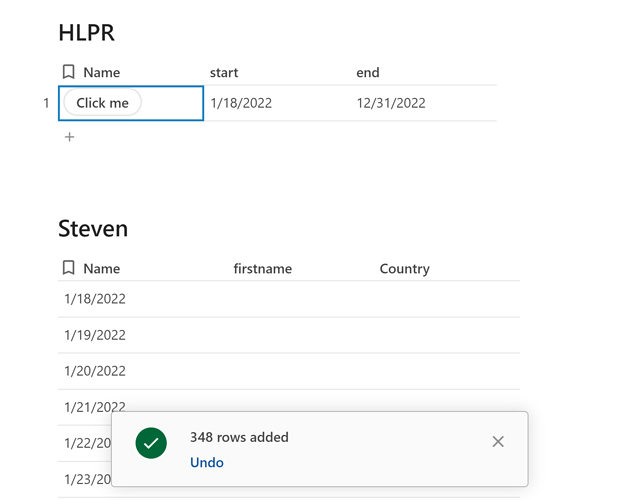Select the 1/18/2022 row in Steven table
Viewport: 617px width, 500px height.
[x=289, y=299]
